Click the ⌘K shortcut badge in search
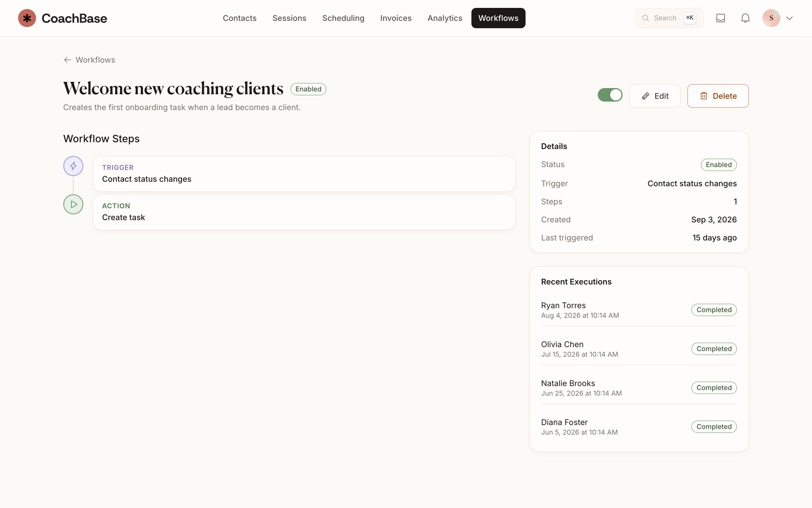The width and height of the screenshot is (812, 508). (x=690, y=18)
